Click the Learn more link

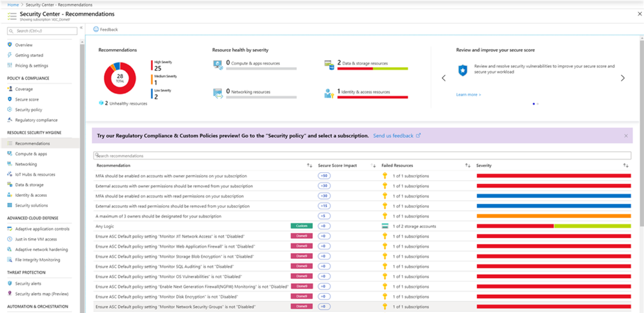point(468,94)
